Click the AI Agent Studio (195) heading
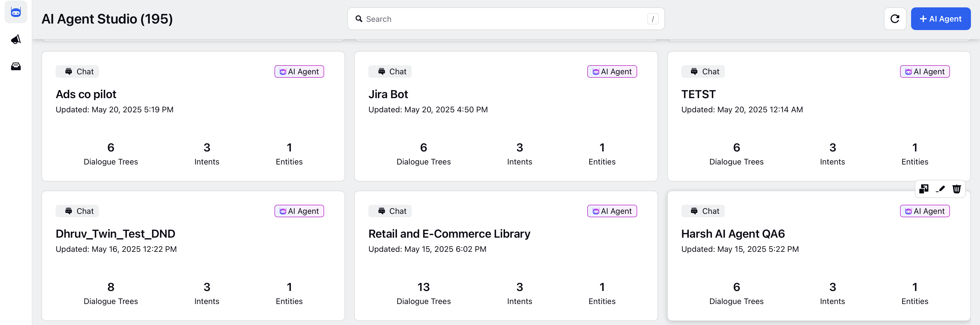 pos(107,19)
